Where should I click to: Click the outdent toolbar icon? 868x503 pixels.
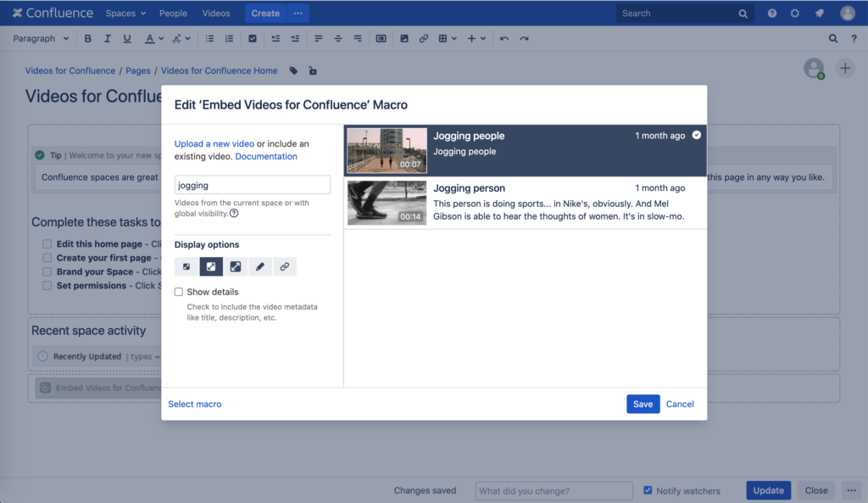tap(275, 39)
